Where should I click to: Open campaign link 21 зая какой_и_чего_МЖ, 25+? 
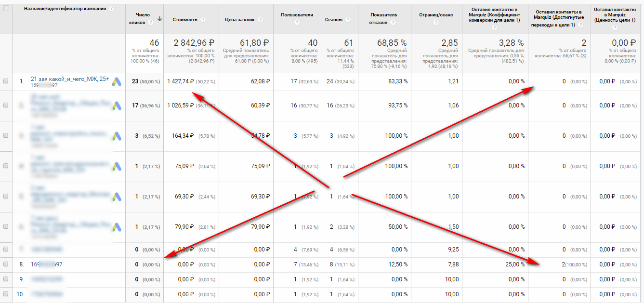[x=70, y=79]
